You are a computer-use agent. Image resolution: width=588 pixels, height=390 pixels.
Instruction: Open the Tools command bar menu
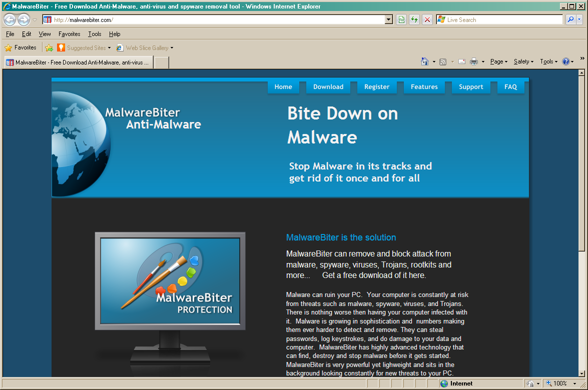point(548,61)
